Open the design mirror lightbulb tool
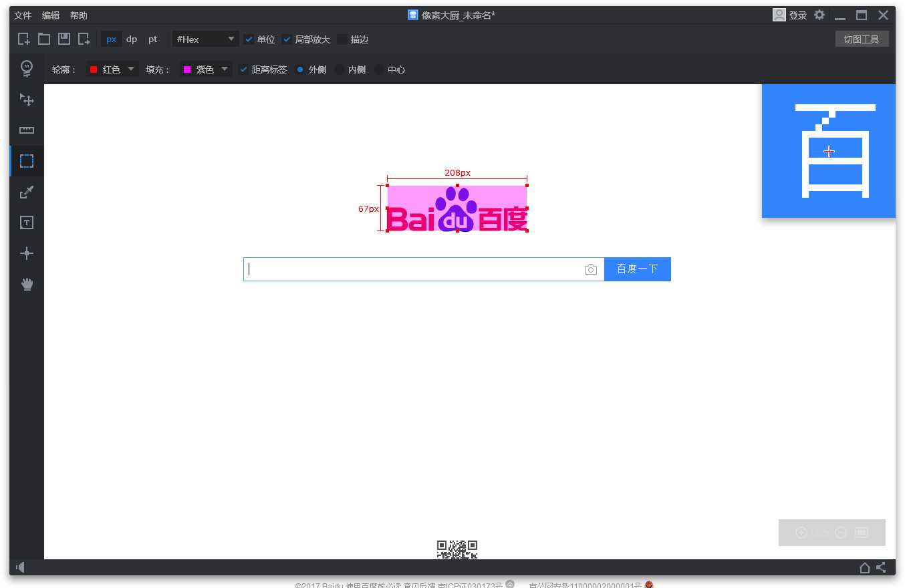 [27, 68]
